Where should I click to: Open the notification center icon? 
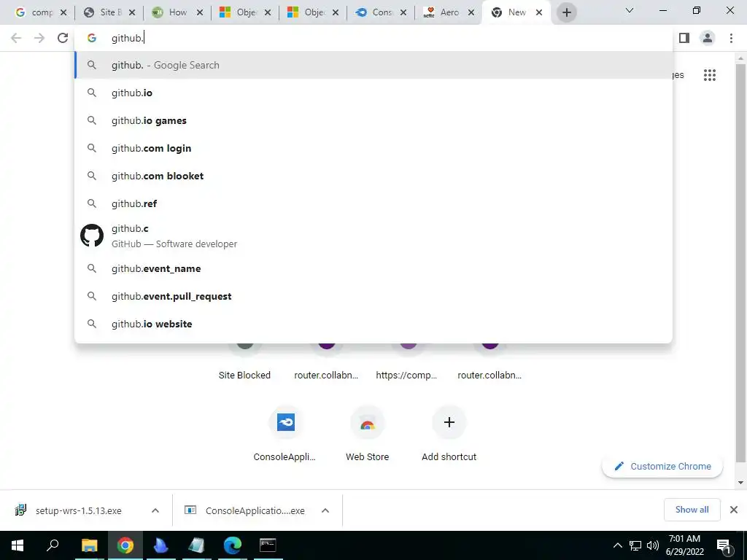tap(724, 545)
